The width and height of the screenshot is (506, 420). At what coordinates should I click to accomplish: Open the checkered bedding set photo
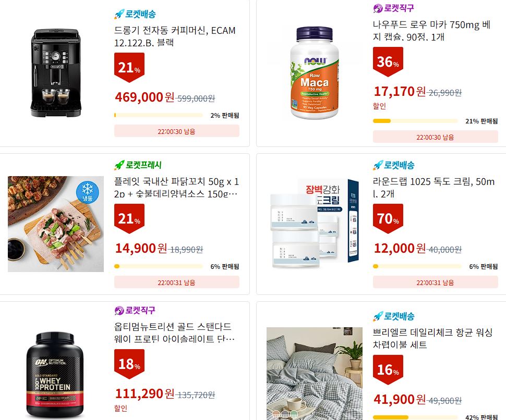[x=315, y=374]
